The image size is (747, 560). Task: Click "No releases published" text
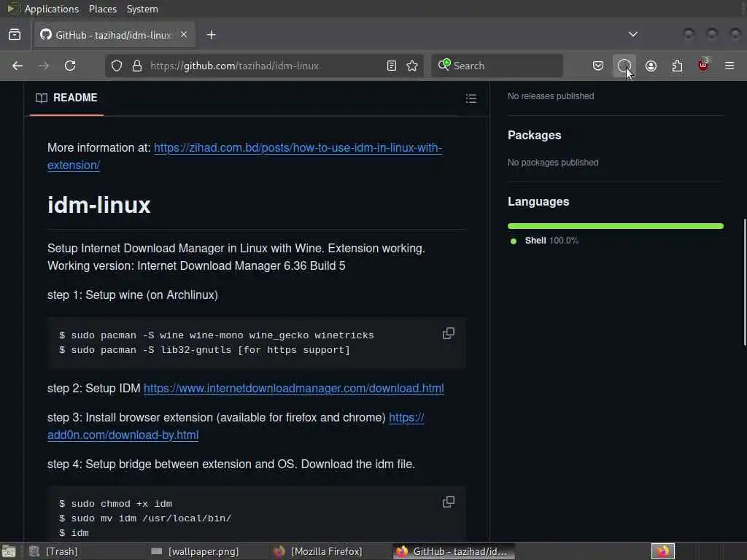[551, 96]
